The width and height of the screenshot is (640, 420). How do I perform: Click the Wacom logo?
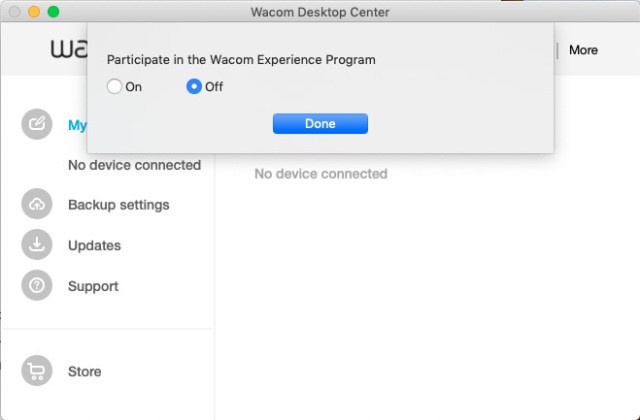point(69,49)
